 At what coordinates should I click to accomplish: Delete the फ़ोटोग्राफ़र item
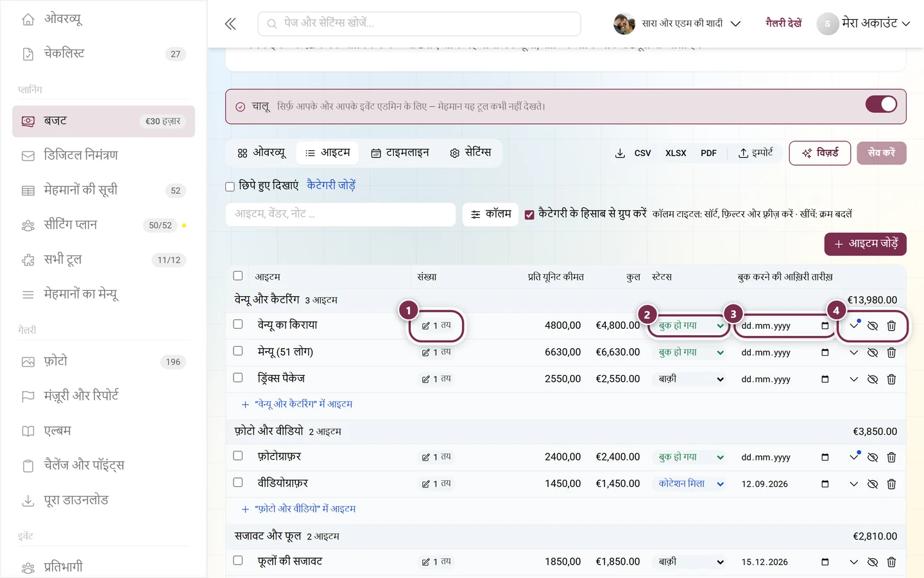click(x=891, y=457)
